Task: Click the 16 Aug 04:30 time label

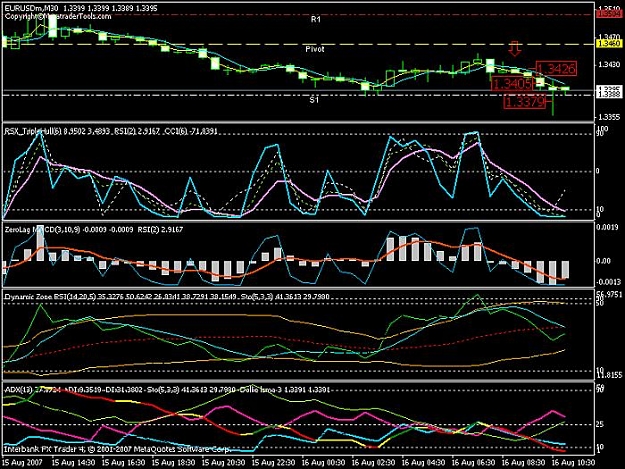Action: coord(423,463)
